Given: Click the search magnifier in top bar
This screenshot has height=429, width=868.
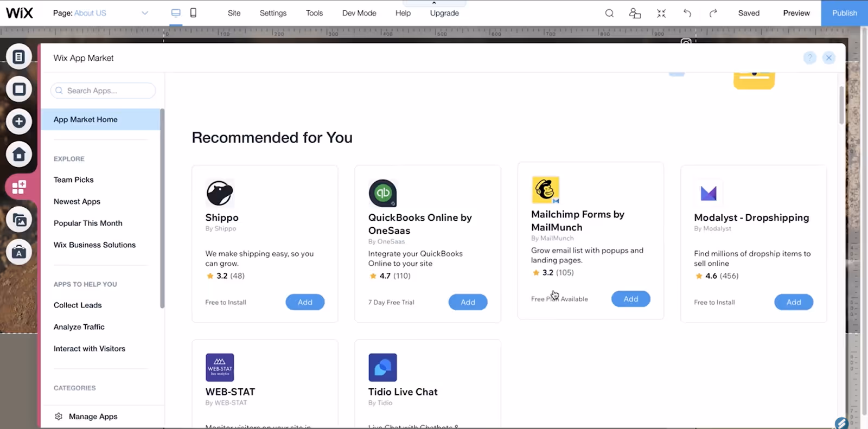Looking at the screenshot, I should pyautogui.click(x=609, y=13).
